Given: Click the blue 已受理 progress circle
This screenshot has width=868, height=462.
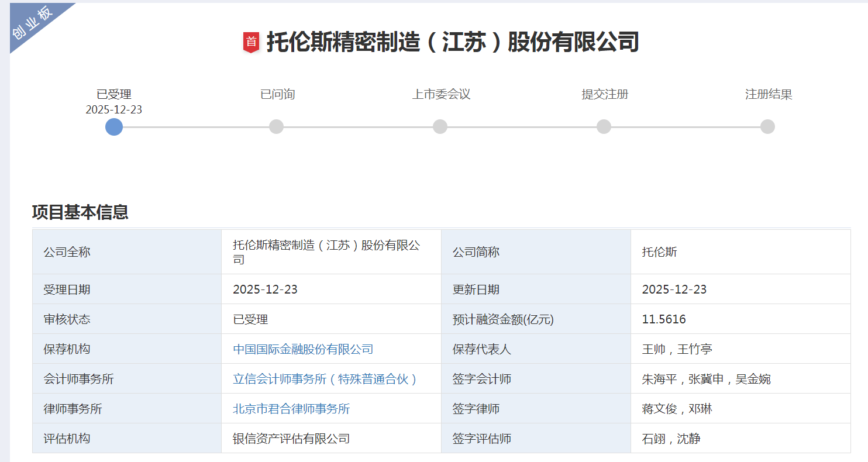Looking at the screenshot, I should 114,127.
